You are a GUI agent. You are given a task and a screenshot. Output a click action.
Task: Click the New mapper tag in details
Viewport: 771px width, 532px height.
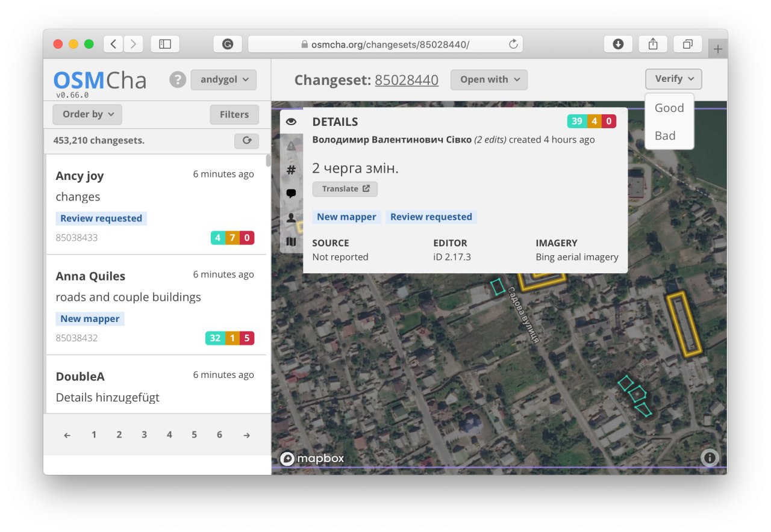point(346,217)
